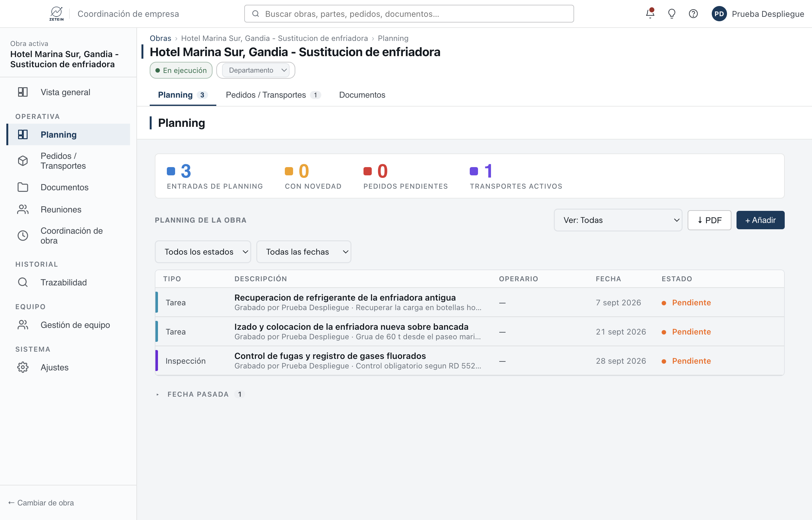Open Vista general dashboard icon
This screenshot has width=812, height=520.
(23, 92)
